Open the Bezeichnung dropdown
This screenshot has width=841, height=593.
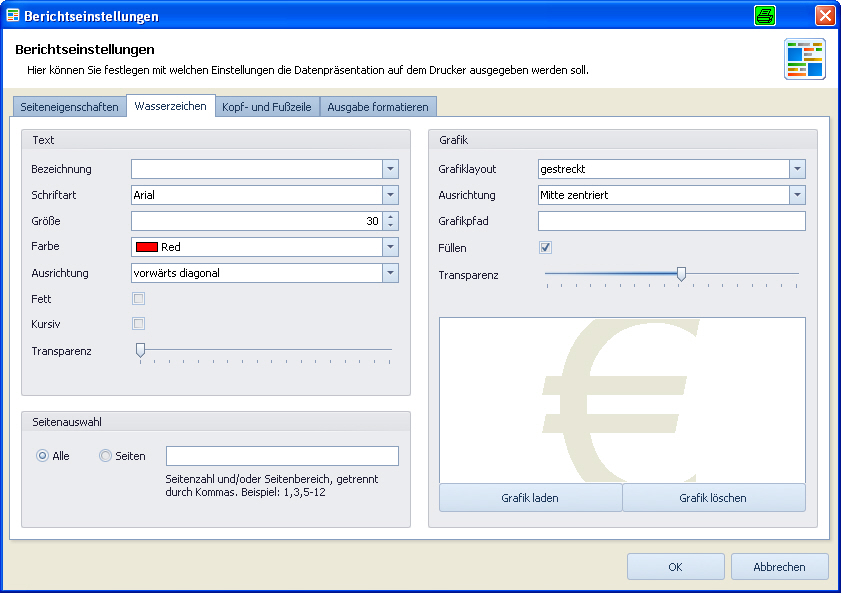(x=390, y=169)
